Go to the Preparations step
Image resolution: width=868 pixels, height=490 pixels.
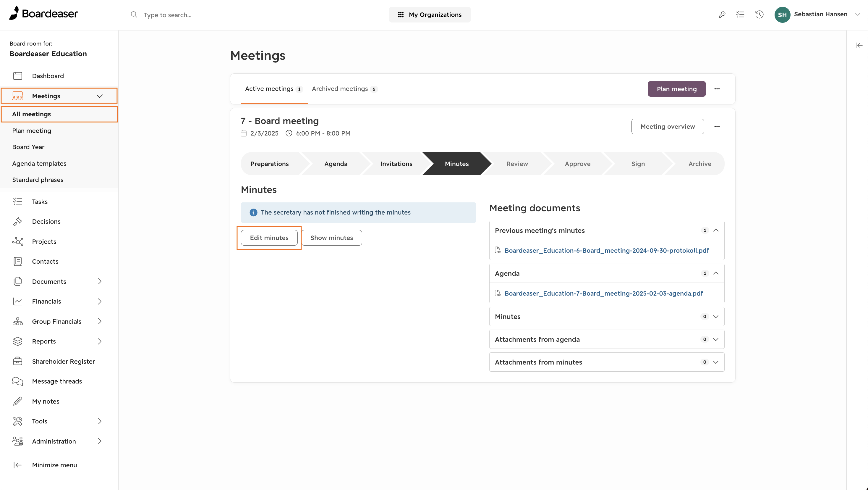[x=270, y=164]
